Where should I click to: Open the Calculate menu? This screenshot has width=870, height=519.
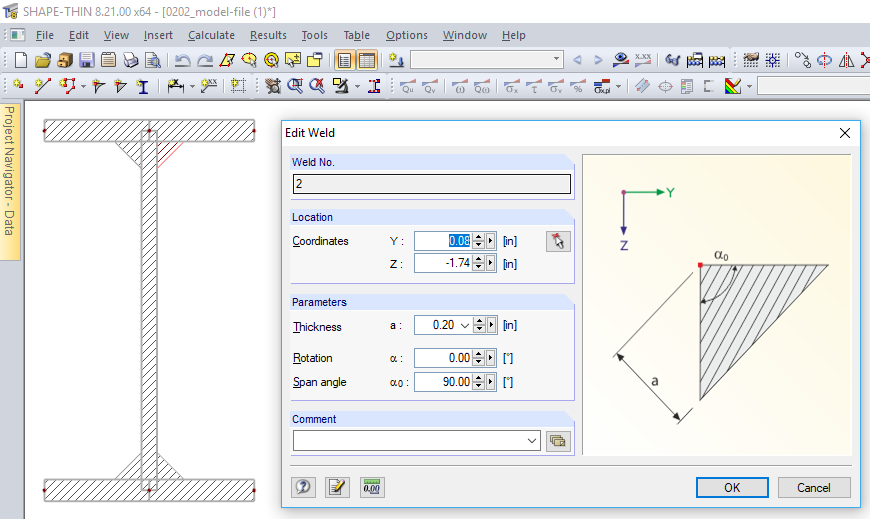[211, 35]
